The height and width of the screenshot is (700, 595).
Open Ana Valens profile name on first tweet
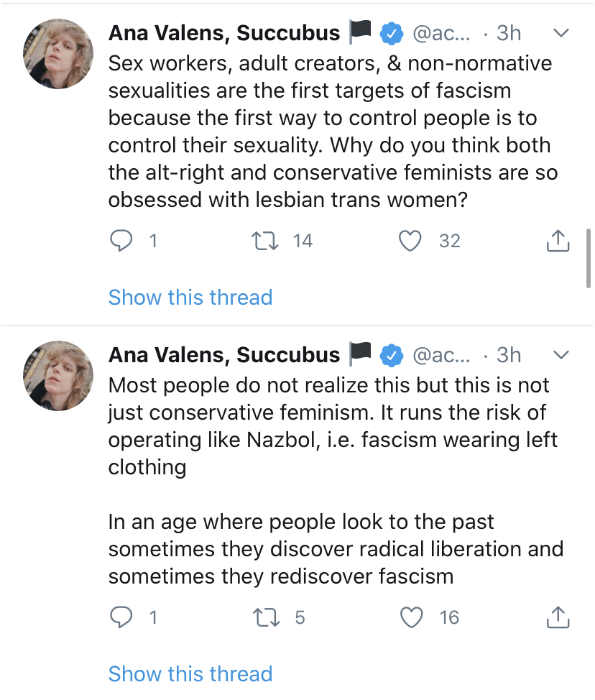(224, 33)
